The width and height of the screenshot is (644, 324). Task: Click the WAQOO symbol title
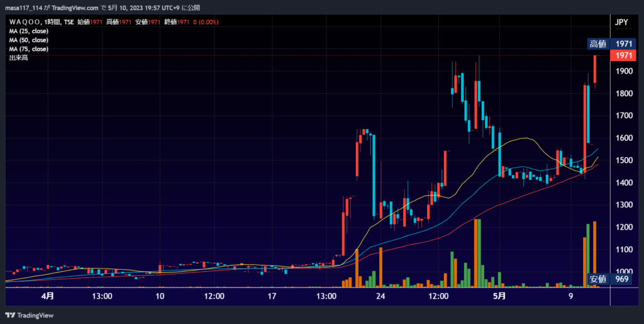coord(25,22)
